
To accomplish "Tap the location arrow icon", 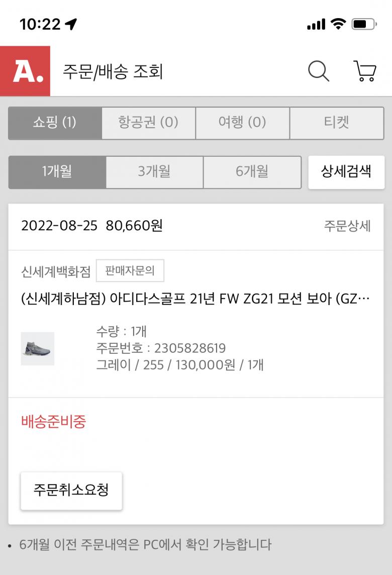I will coord(71,24).
